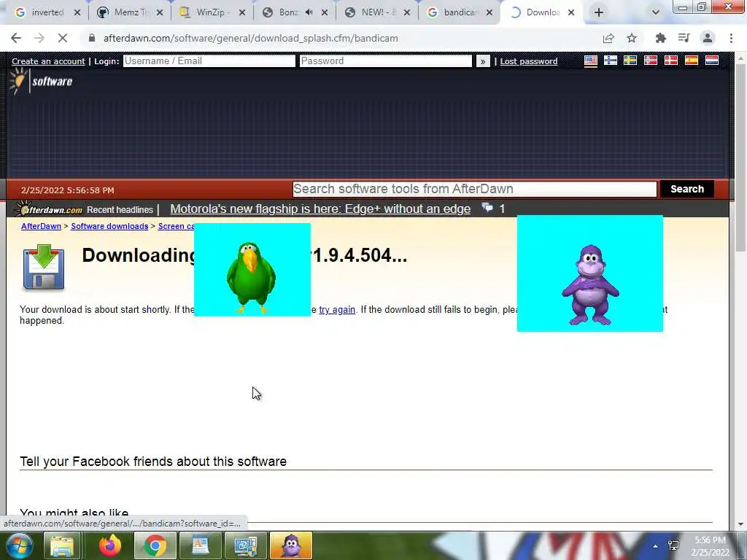This screenshot has height=560, width=747.
Task: Click the address bar URL
Action: [x=251, y=38]
